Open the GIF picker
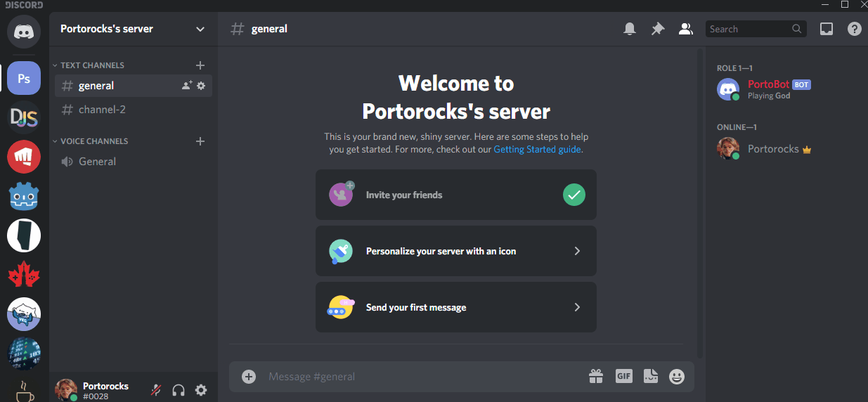 point(623,376)
